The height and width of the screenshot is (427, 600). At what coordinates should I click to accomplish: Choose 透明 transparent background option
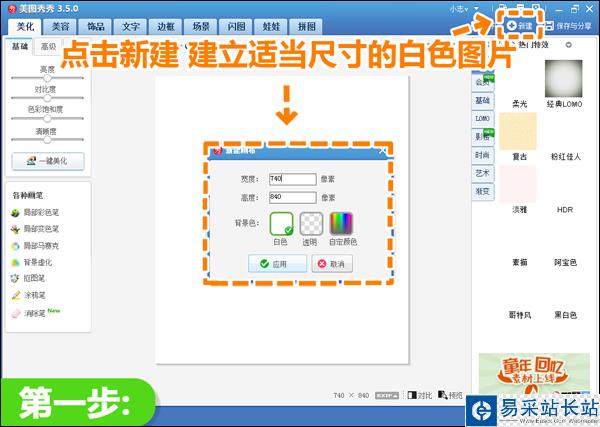(x=311, y=224)
